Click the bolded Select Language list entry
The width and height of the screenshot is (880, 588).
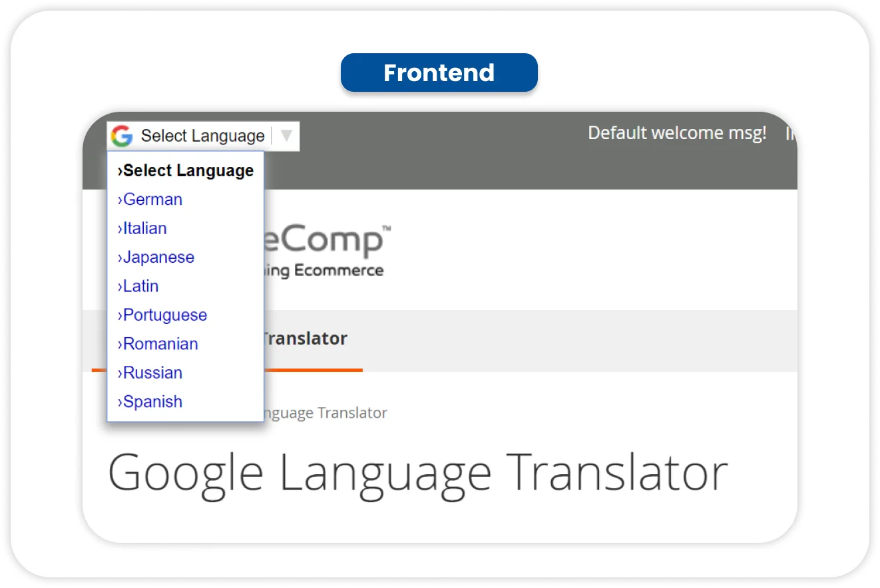point(186,170)
